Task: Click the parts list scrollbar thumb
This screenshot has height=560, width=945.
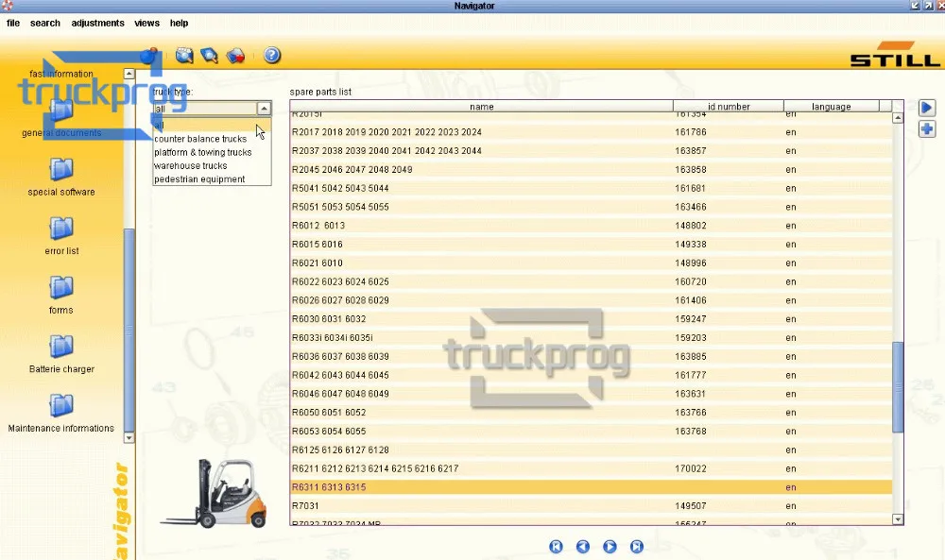Action: (x=898, y=387)
